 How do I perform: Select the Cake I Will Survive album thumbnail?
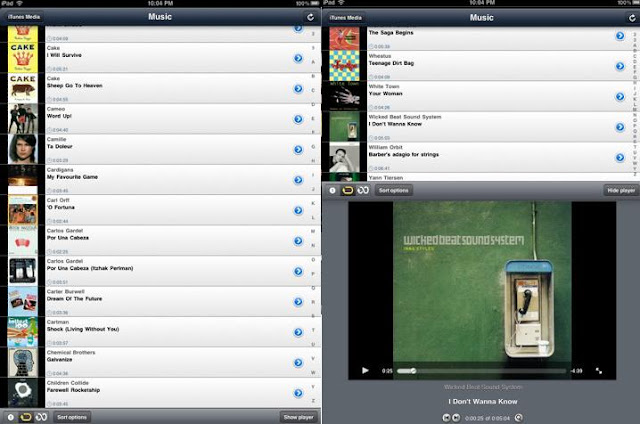(x=23, y=58)
